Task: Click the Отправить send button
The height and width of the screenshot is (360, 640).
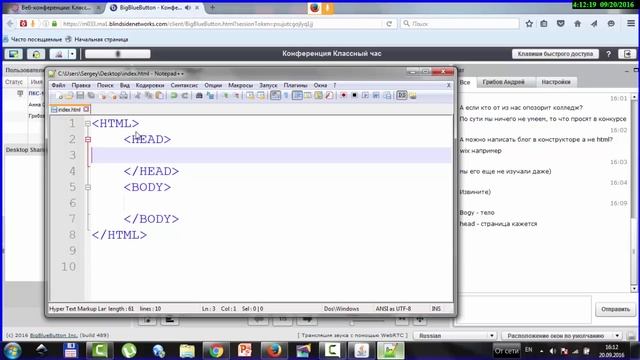Action: (615, 309)
